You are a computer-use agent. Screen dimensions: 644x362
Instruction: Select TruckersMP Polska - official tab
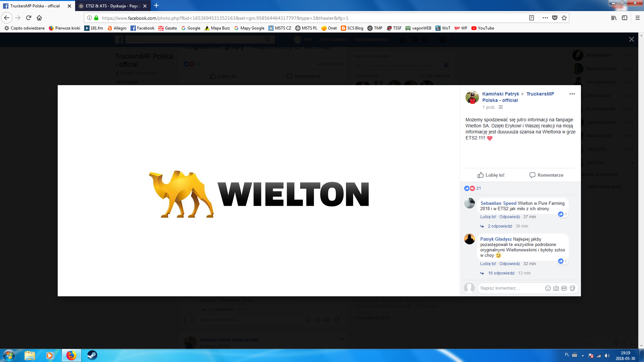point(38,6)
